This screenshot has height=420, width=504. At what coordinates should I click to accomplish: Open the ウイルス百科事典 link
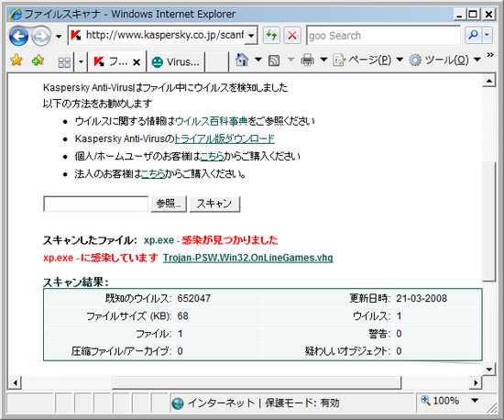tap(211, 121)
